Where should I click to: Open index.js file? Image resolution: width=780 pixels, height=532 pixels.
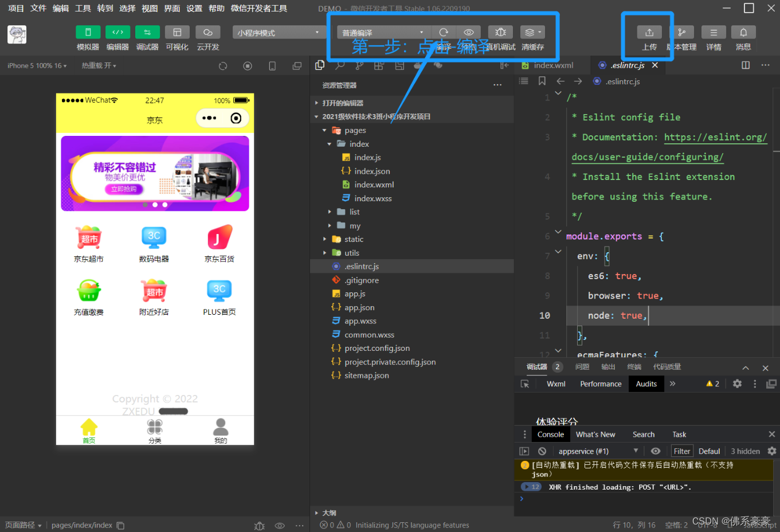pyautogui.click(x=367, y=158)
